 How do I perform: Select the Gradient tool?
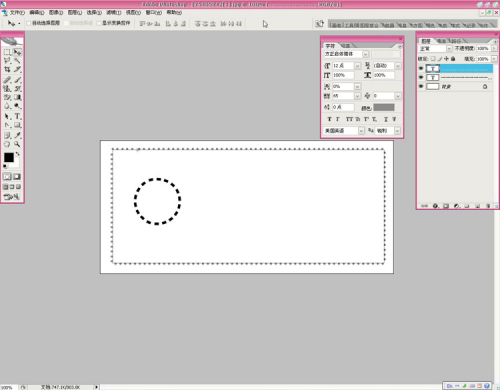point(17,97)
